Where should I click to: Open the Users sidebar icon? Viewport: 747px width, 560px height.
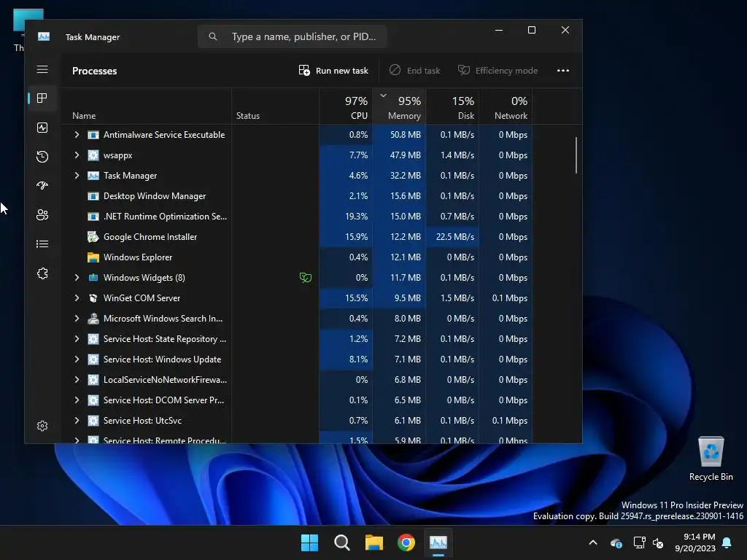(42, 215)
